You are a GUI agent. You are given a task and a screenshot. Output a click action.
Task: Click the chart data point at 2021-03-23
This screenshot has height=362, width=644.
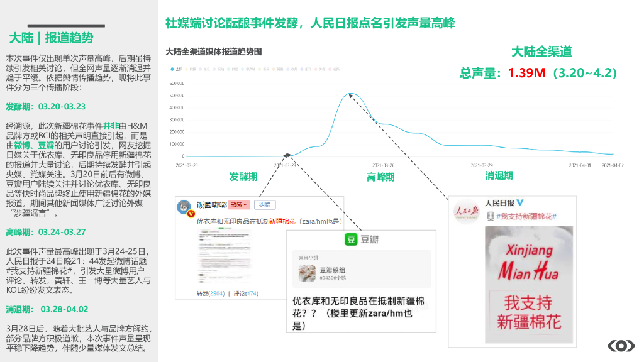click(287, 155)
